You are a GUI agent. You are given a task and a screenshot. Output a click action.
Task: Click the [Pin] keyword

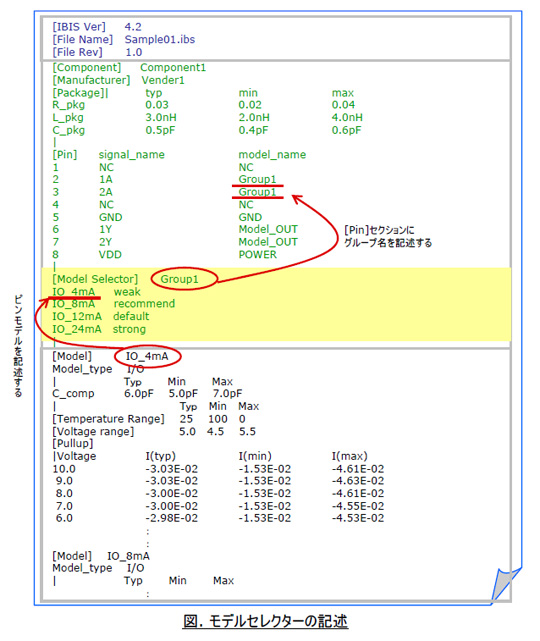pos(65,155)
